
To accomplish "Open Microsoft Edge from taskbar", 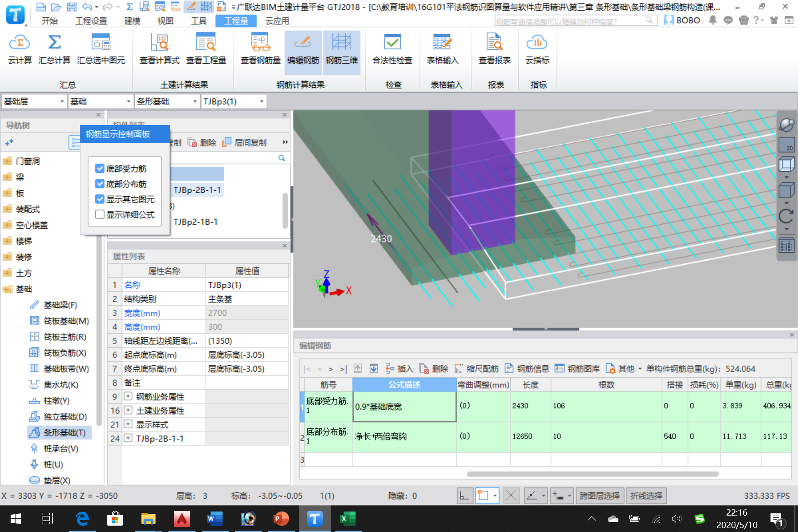I will [x=82, y=518].
